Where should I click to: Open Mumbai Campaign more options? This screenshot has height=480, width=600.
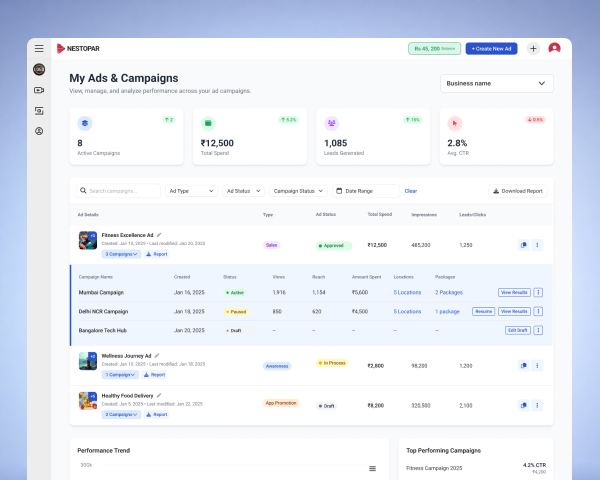click(x=538, y=292)
